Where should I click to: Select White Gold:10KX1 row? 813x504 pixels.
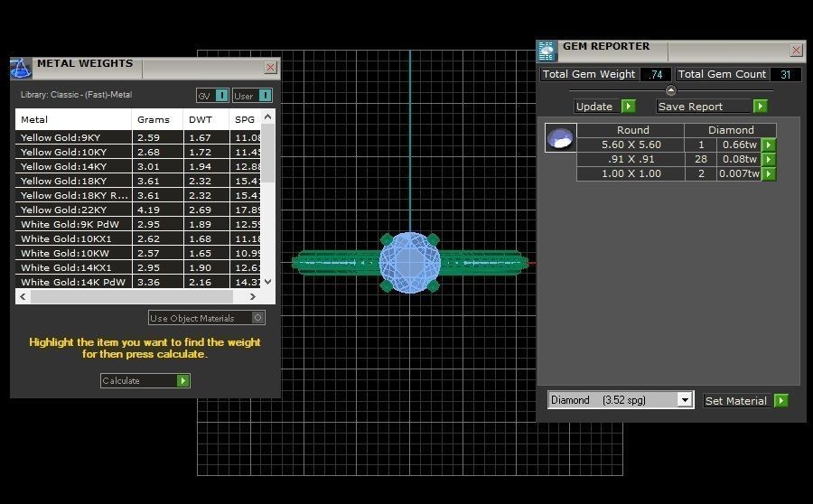click(138, 239)
